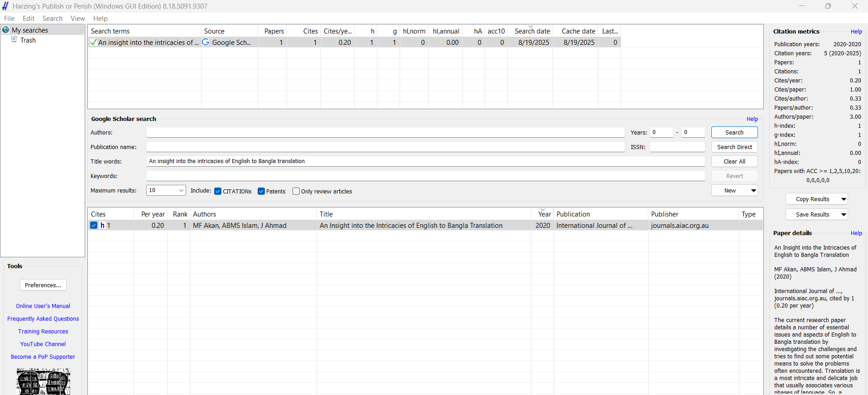Click the ISSN input field
The width and height of the screenshot is (868, 395).
point(677,147)
